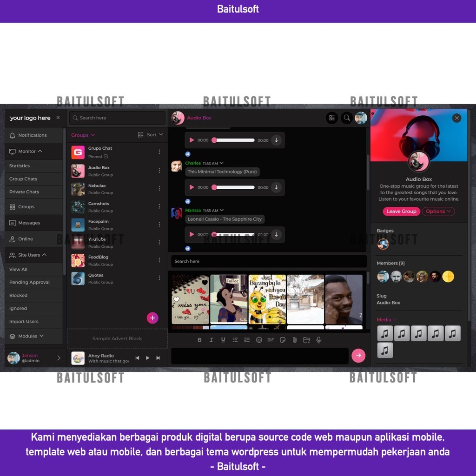This screenshot has width=476, height=476.
Task: Send the message with arrow button
Action: click(358, 356)
